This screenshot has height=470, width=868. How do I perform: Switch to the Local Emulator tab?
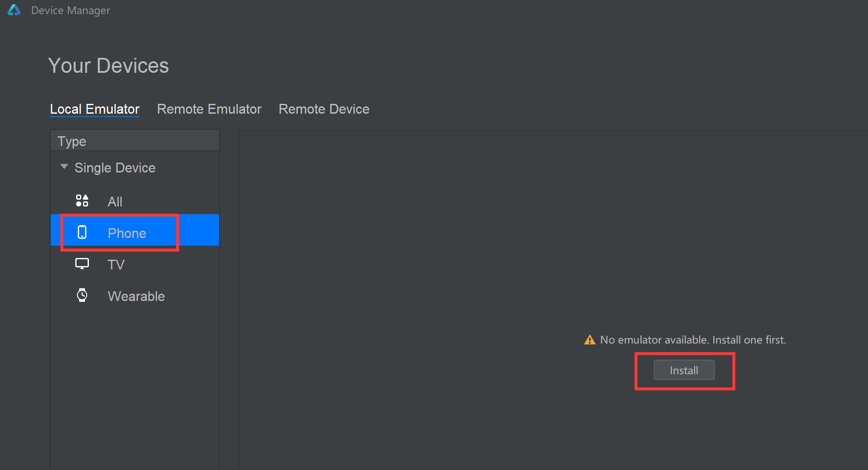(x=95, y=109)
